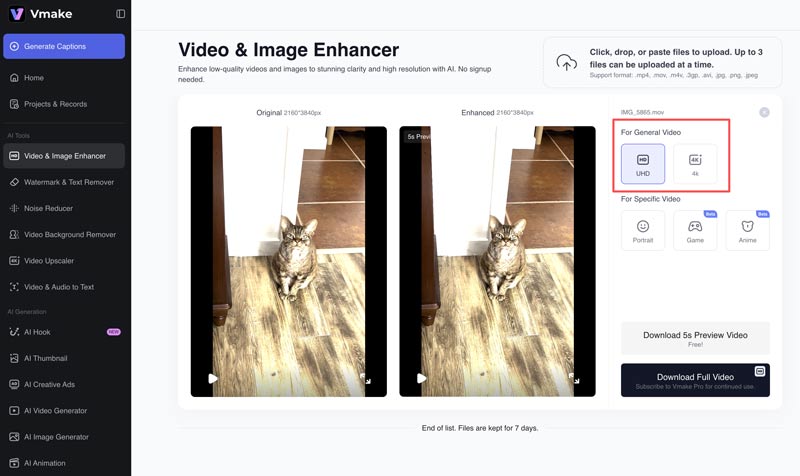
Task: Click the Original video thumbnail
Action: (289, 261)
